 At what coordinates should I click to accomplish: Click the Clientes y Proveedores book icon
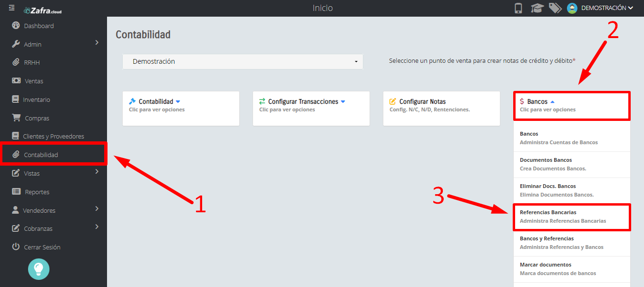[15, 136]
